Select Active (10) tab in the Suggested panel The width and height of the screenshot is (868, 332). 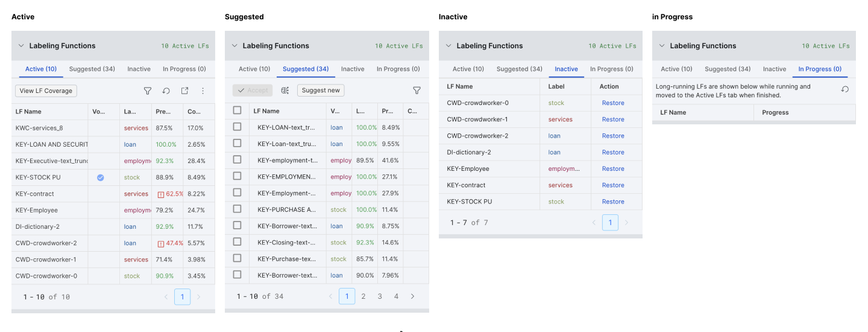pos(254,69)
